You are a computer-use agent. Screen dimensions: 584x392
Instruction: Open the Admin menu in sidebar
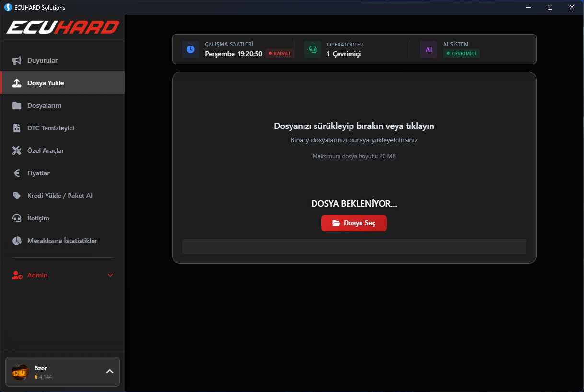(37, 276)
